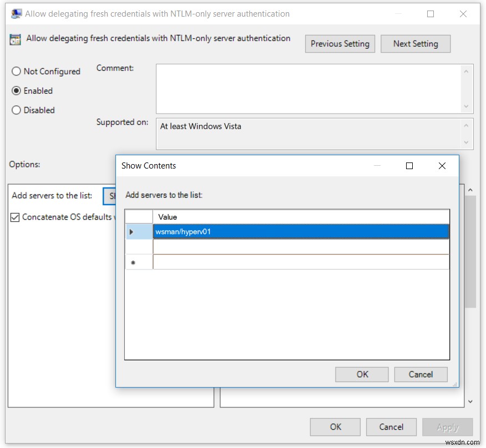Select the Disabled radio button

coord(16,110)
